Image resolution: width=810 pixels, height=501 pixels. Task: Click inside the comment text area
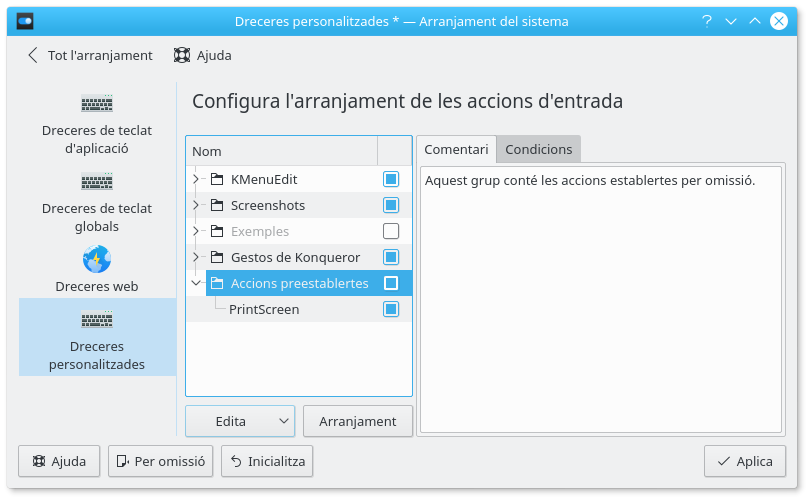pyautogui.click(x=600, y=300)
